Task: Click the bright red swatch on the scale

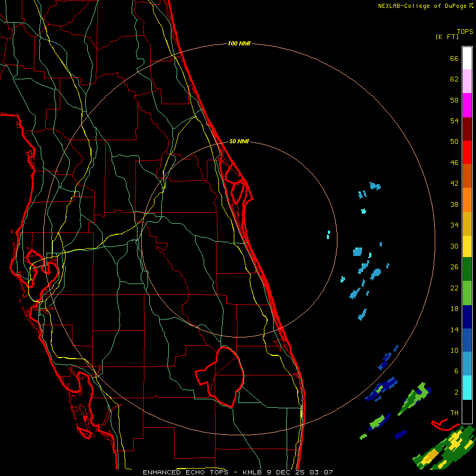Action: click(x=467, y=152)
